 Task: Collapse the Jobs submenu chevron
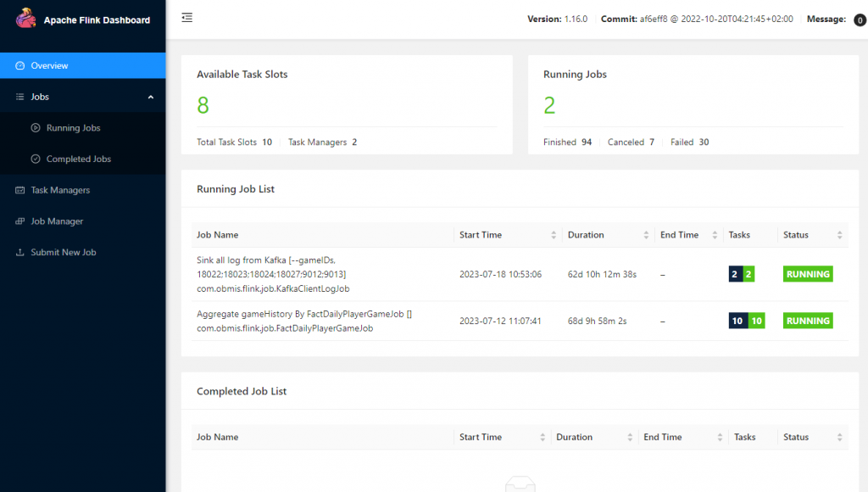pos(151,98)
